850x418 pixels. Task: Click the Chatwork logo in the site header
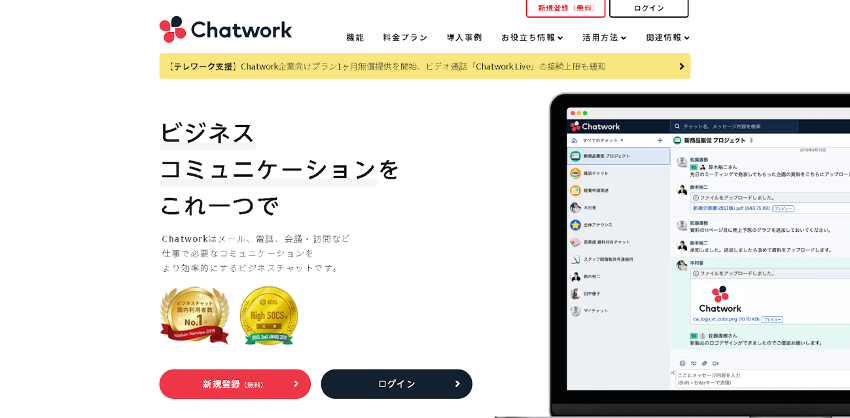tap(226, 29)
